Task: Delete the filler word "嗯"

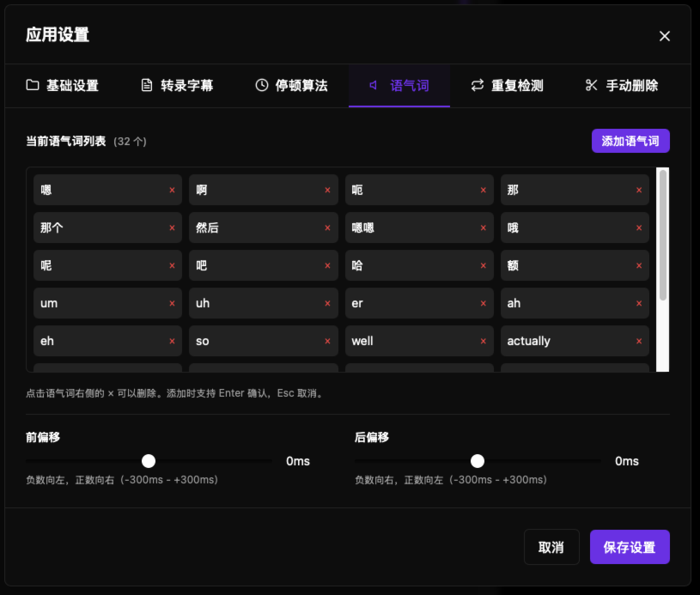Action: (x=172, y=190)
